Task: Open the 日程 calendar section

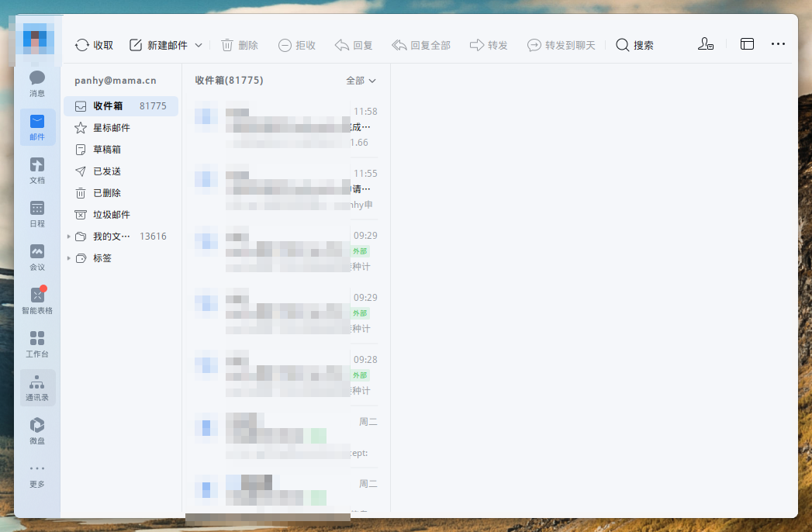Action: 36,215
